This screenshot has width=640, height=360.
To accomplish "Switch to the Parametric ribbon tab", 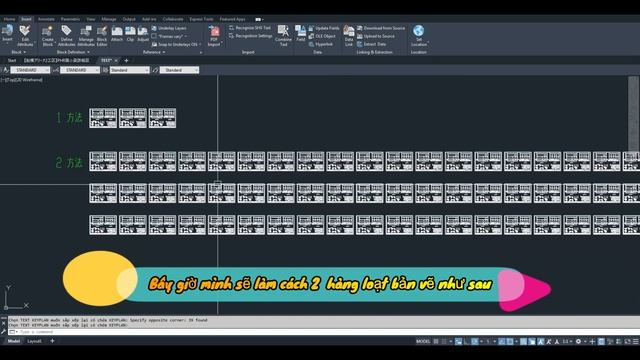I will (x=71, y=19).
